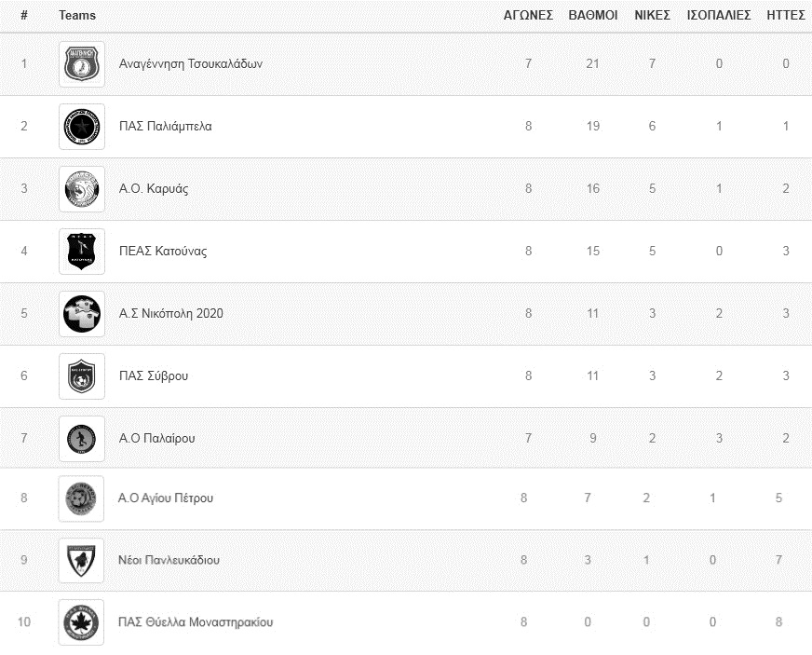Click the Αναγέννηση Τσουκαλάδων team logo

click(82, 64)
